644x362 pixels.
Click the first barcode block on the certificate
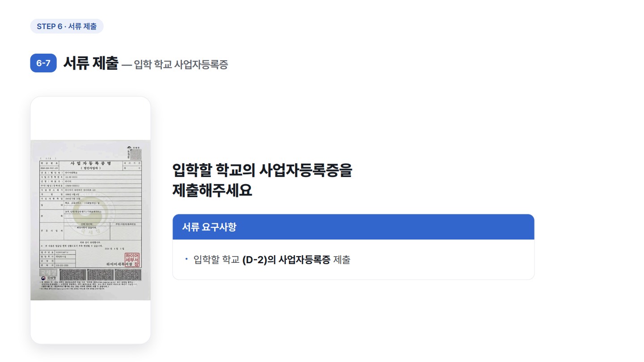pyautogui.click(x=72, y=274)
